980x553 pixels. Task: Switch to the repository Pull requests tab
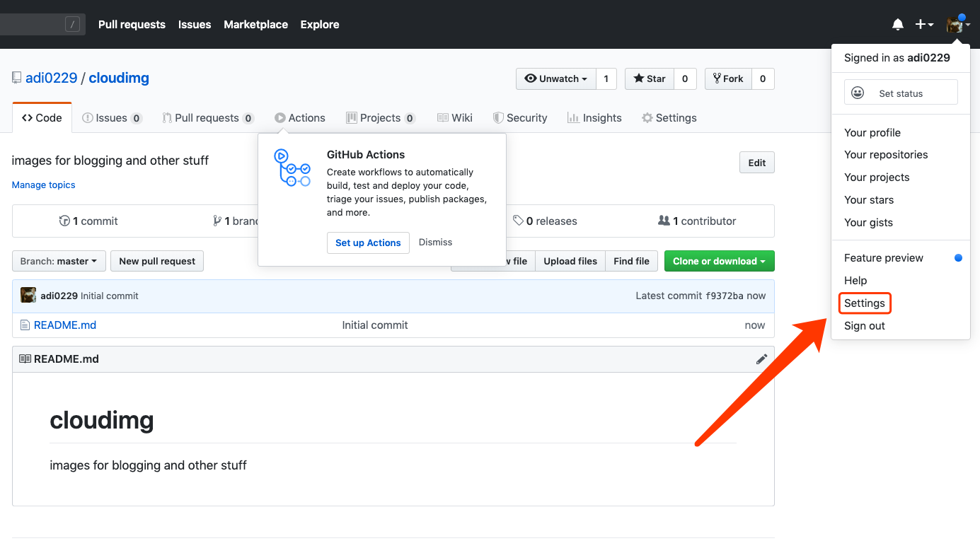[207, 118]
